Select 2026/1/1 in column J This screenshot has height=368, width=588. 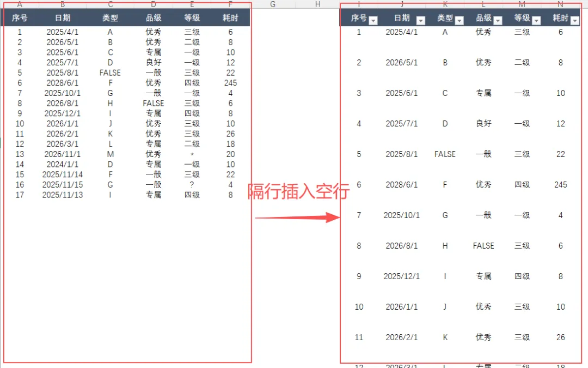[x=402, y=307]
